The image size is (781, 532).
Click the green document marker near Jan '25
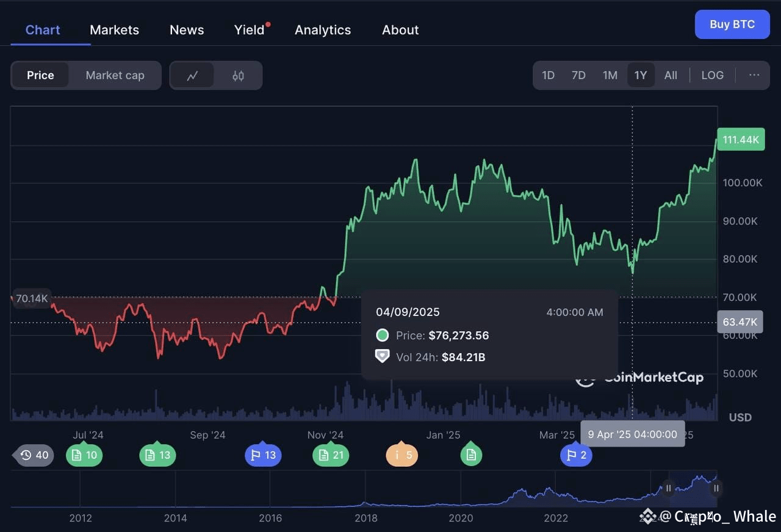click(x=471, y=455)
